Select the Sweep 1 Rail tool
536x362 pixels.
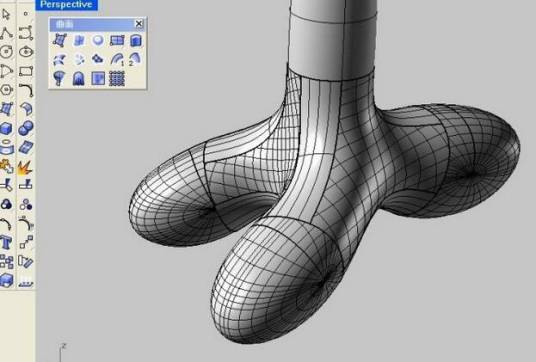pyautogui.click(x=117, y=59)
